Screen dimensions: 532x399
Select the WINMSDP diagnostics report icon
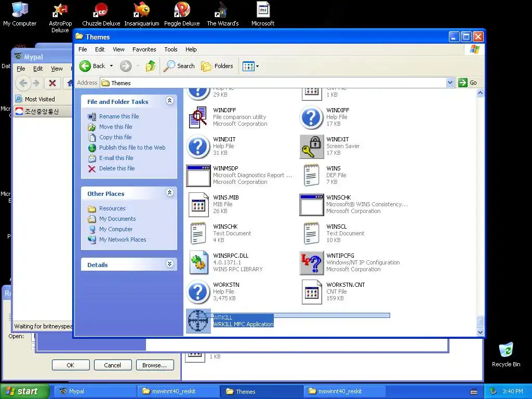pyautogui.click(x=198, y=176)
